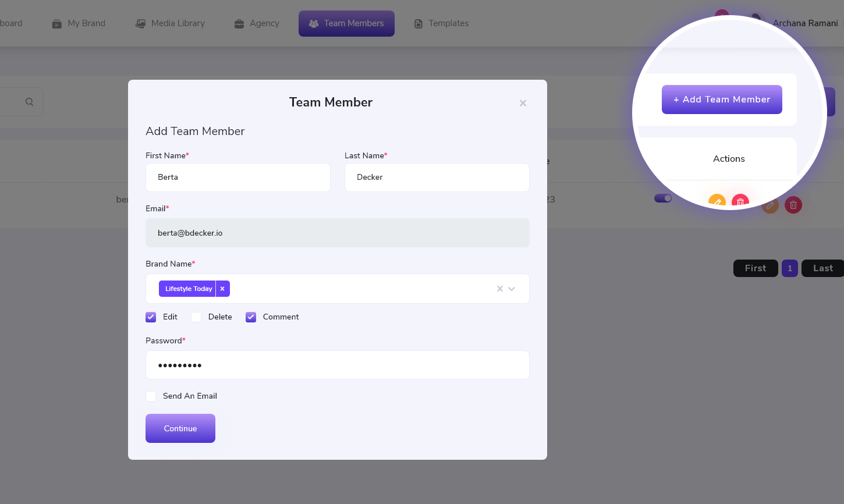The width and height of the screenshot is (844, 504).
Task: Toggle the team member status switch
Action: (663, 198)
